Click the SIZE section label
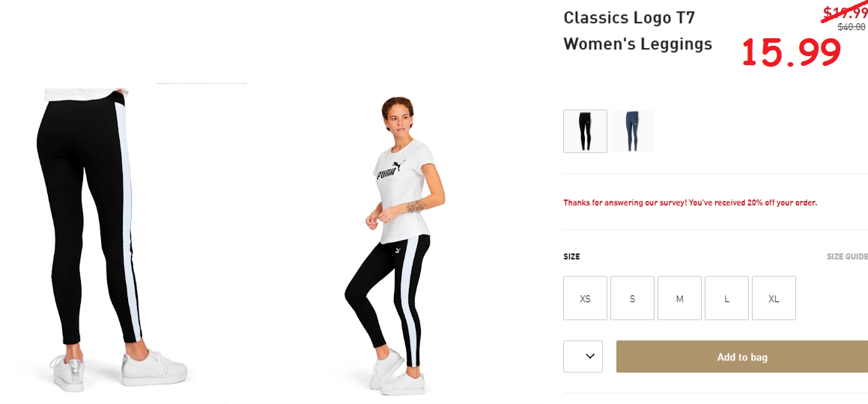868x404 pixels. click(572, 256)
